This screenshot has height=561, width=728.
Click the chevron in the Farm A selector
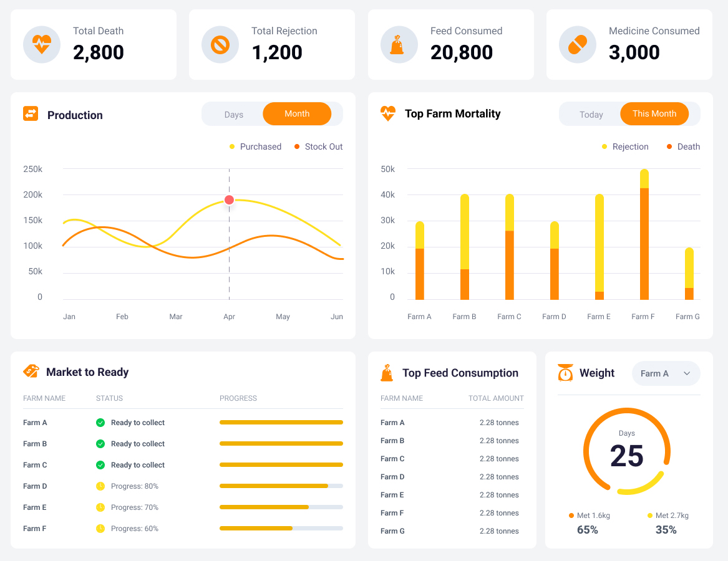pos(687,373)
